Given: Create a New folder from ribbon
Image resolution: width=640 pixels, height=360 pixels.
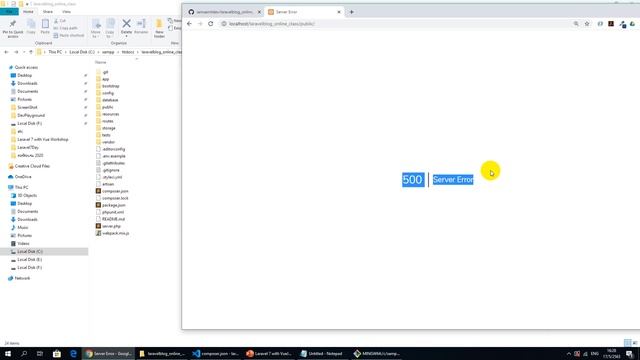Looking at the screenshot, I should [159, 28].
